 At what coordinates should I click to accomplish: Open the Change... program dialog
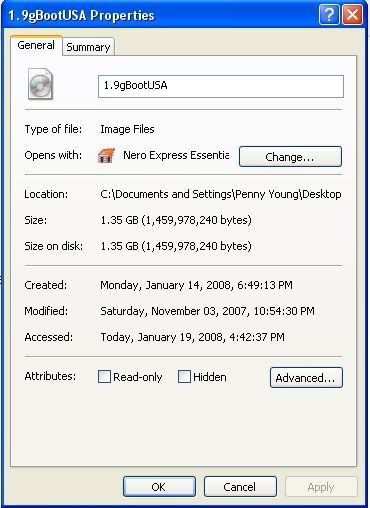(x=290, y=156)
